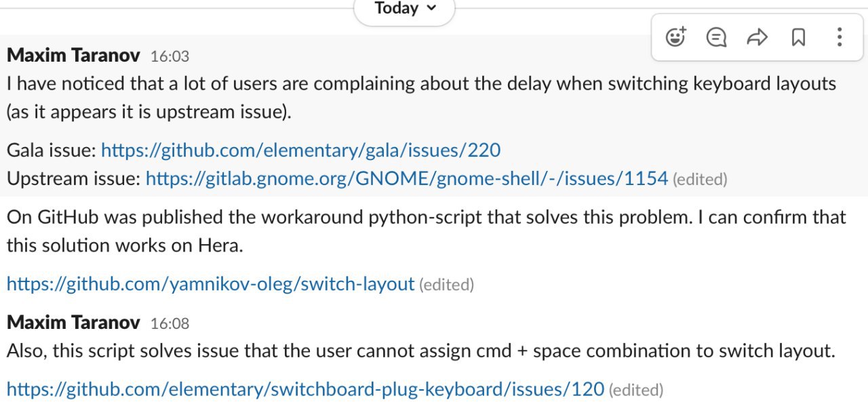Click the message about keyboard layout delay
Image resolution: width=868 pixels, height=415 pixels.
click(x=421, y=98)
